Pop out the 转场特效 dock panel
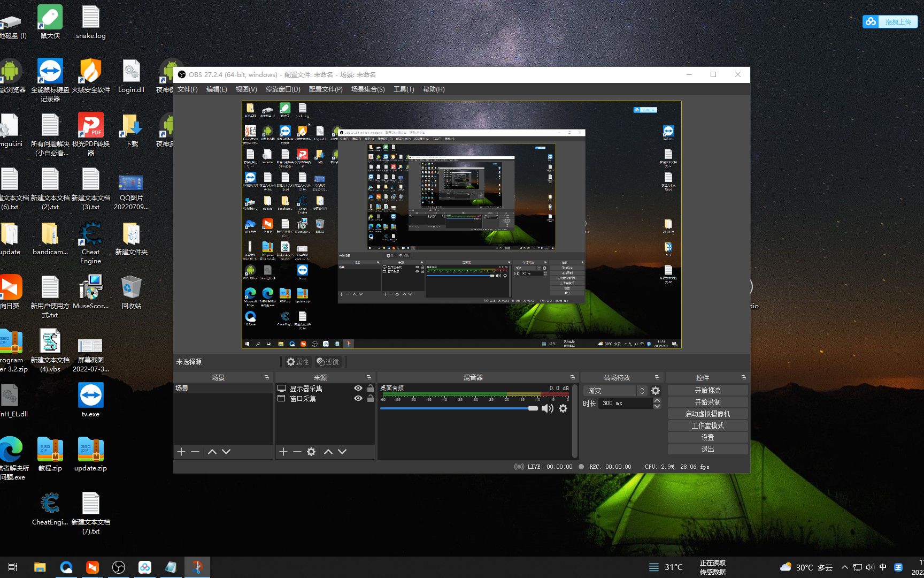Screen dimensions: 924x578 coord(657,377)
